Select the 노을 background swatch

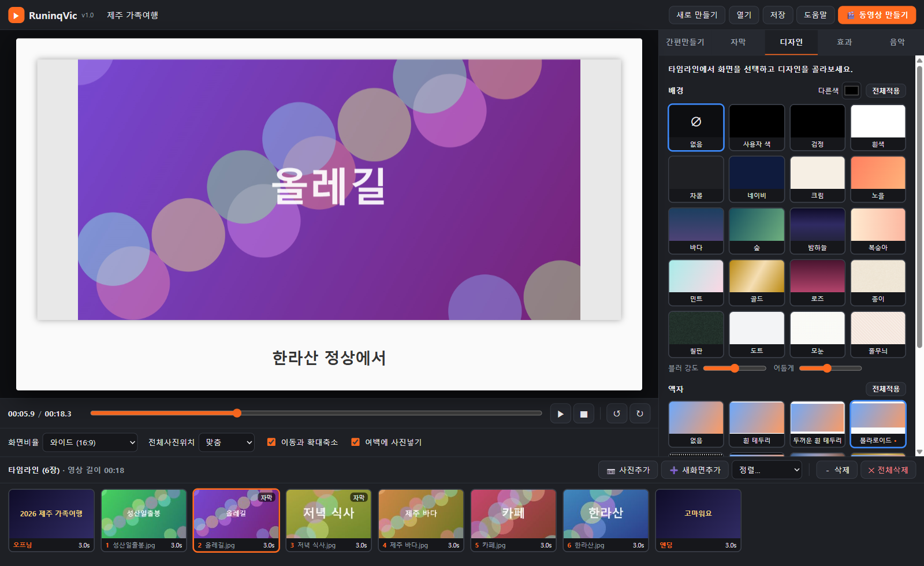(878, 179)
